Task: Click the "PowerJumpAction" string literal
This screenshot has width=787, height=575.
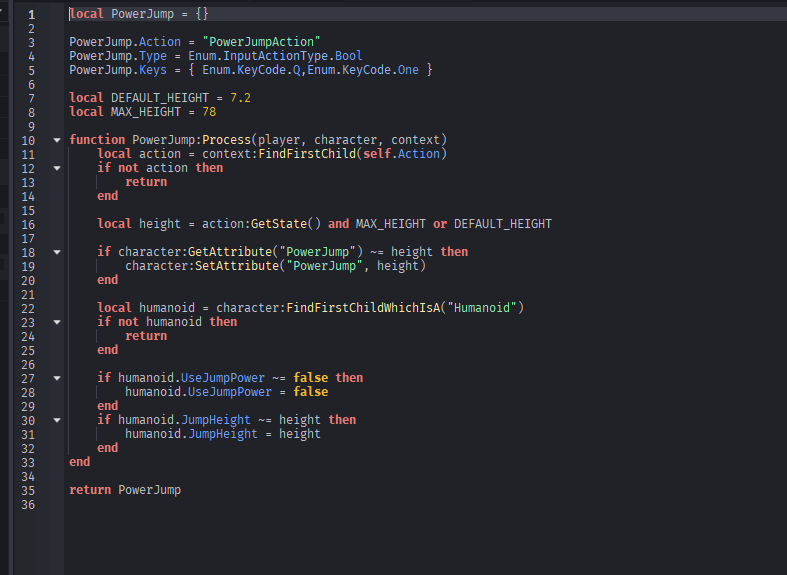Action: pos(261,42)
